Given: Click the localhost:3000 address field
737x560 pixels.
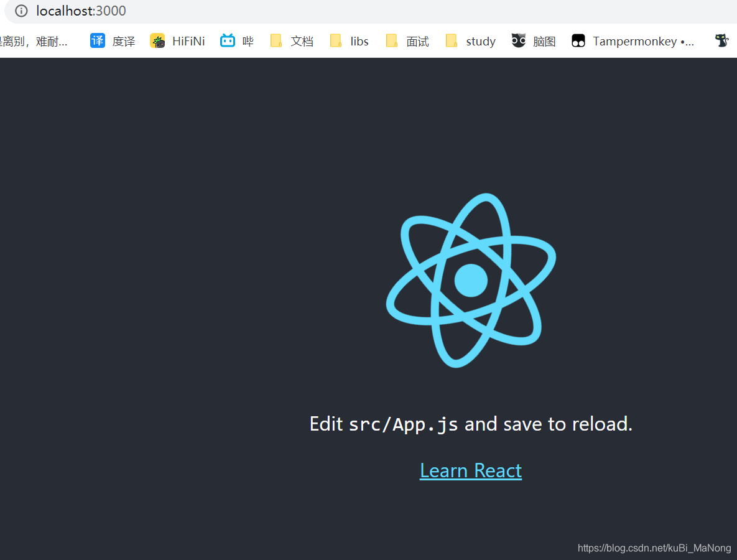Looking at the screenshot, I should 371,11.
